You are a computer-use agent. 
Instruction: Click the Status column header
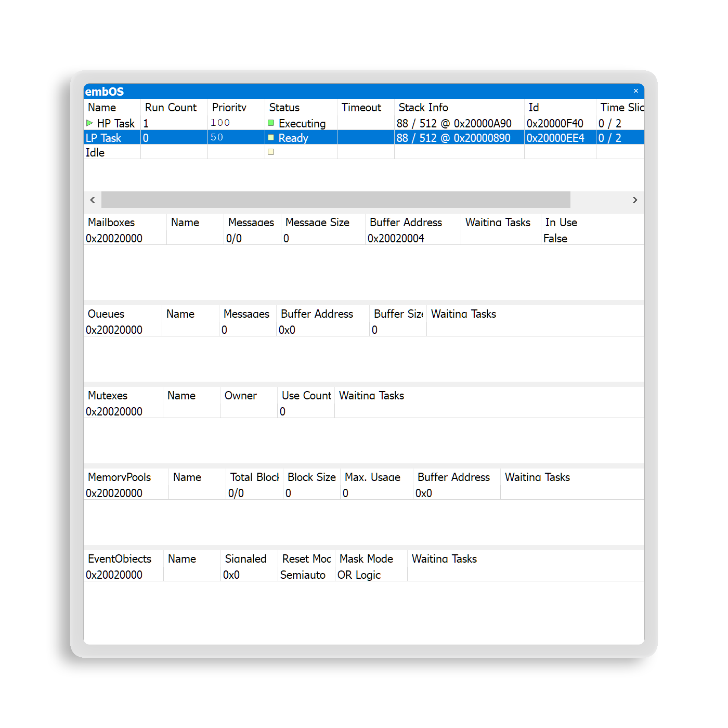[284, 108]
